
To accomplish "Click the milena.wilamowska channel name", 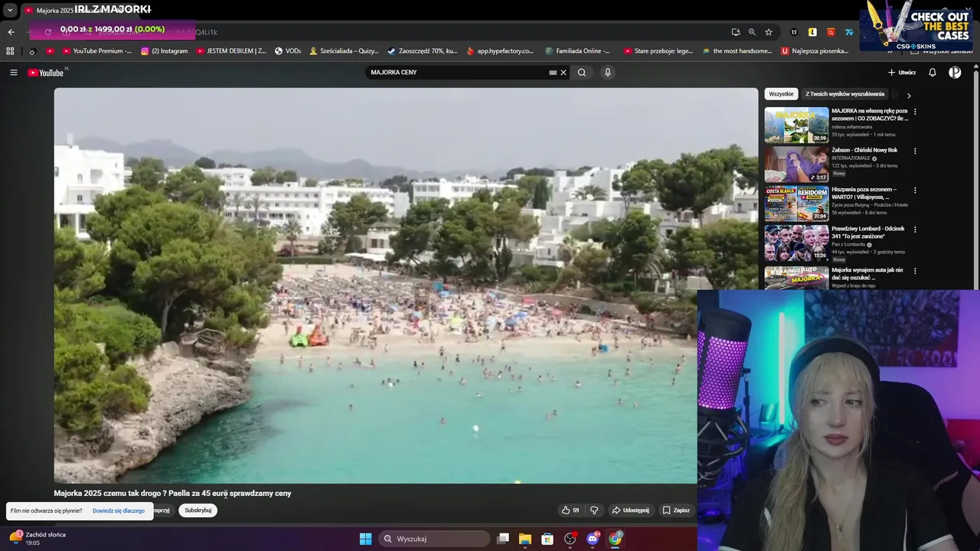I will (851, 127).
